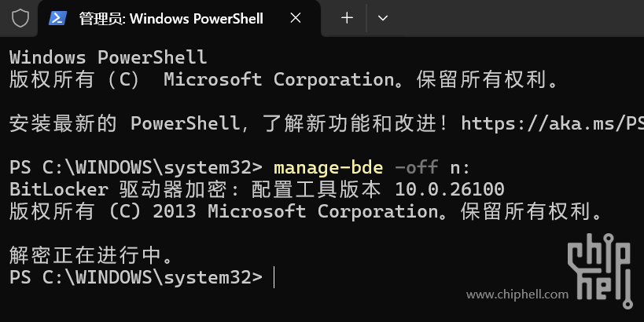Viewport: 644px width, 322px height.
Task: Click the version number 10.0.26100
Action: click(x=449, y=189)
